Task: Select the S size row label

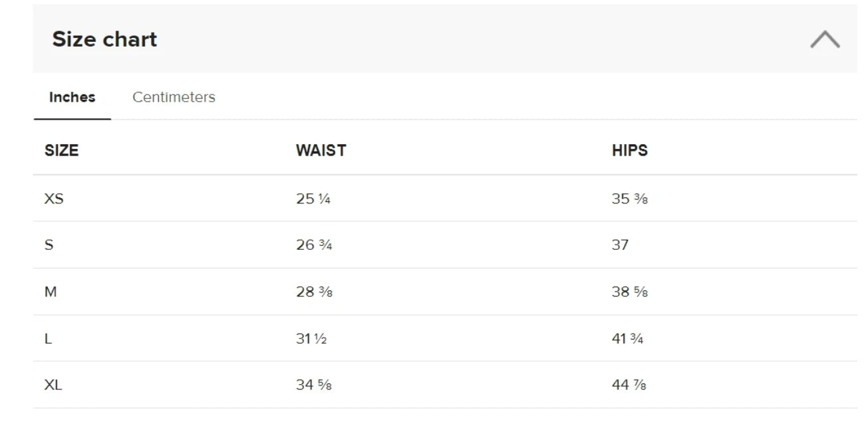Action: 49,245
